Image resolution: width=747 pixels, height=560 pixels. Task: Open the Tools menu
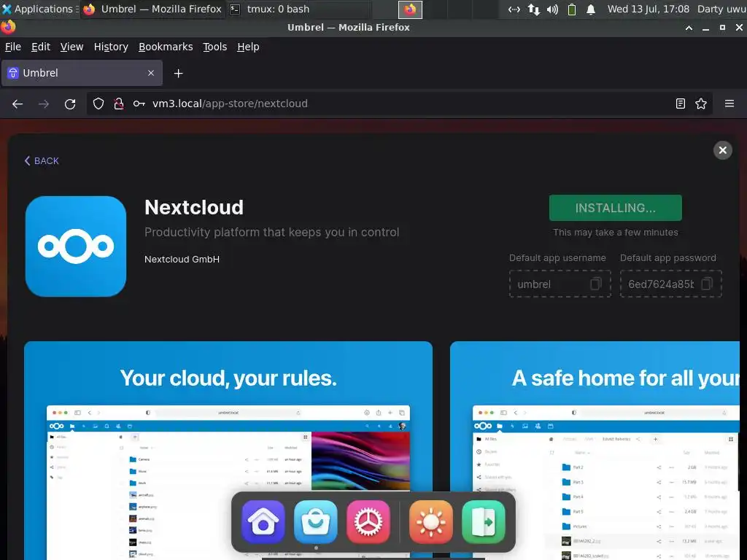pyautogui.click(x=215, y=47)
